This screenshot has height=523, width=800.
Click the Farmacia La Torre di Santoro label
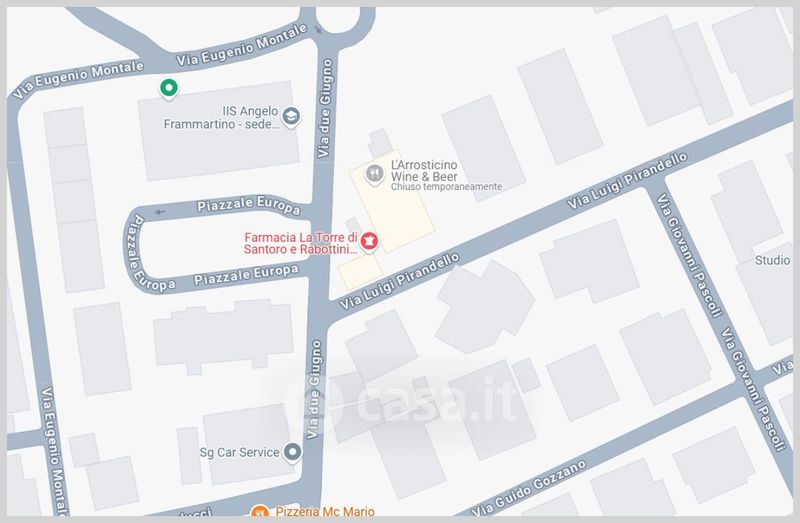(301, 243)
